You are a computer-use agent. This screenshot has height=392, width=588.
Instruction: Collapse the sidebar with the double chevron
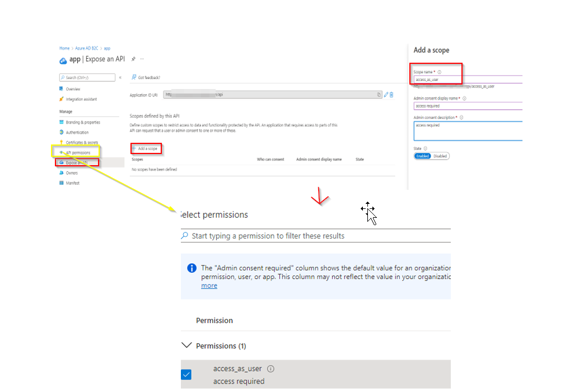(120, 78)
